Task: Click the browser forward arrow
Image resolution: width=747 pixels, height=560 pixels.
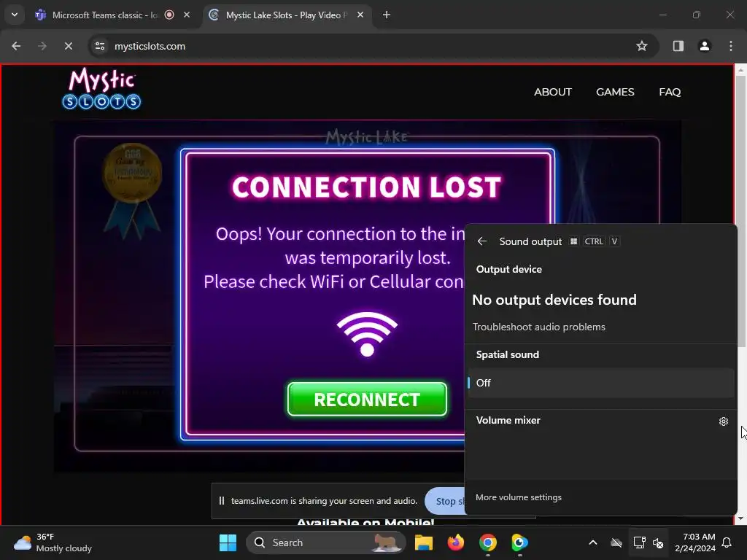Action: (x=42, y=46)
